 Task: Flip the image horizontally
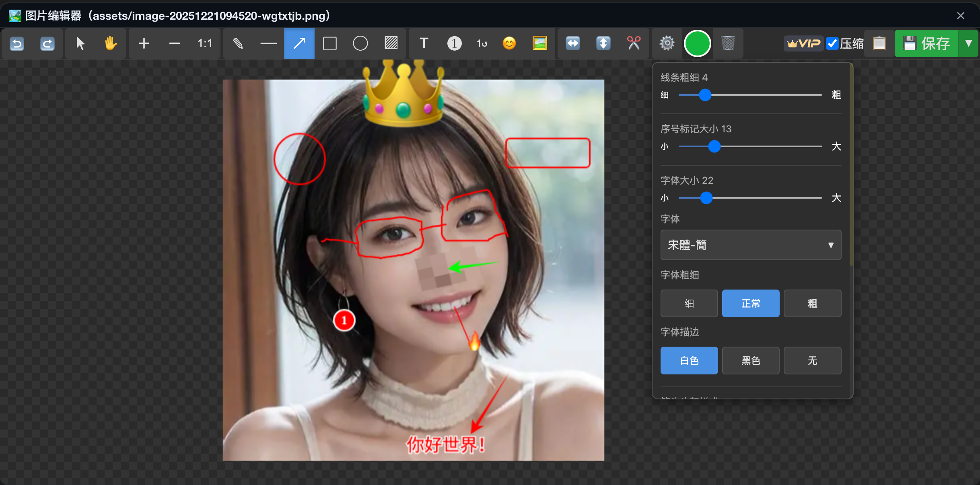(572, 43)
